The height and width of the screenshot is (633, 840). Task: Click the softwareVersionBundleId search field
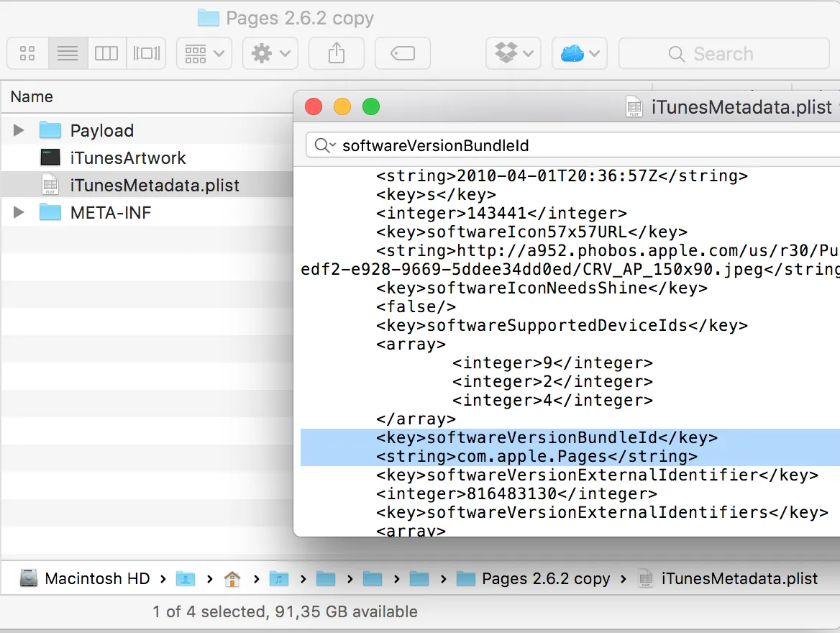[575, 145]
